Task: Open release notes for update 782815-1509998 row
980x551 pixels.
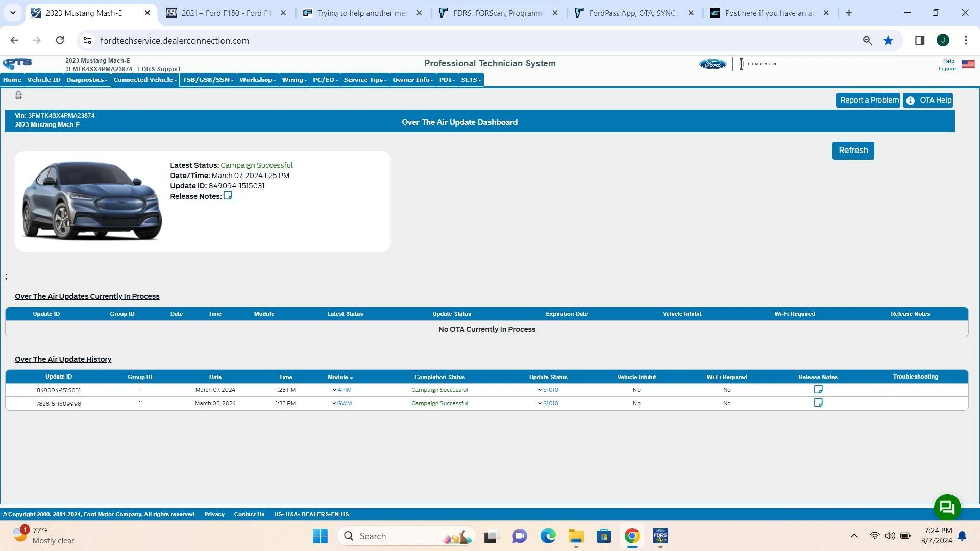Action: point(818,403)
